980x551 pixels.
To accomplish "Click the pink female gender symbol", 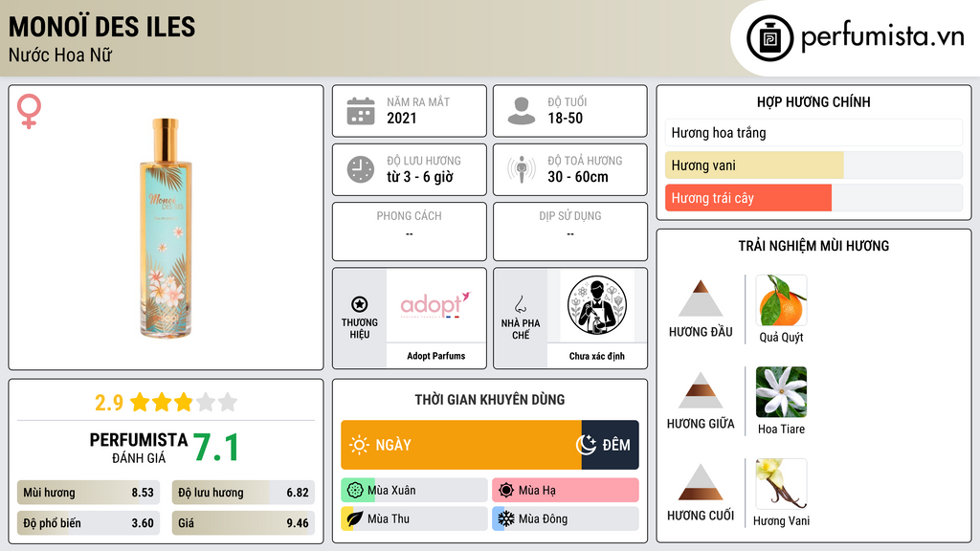I will [x=29, y=111].
